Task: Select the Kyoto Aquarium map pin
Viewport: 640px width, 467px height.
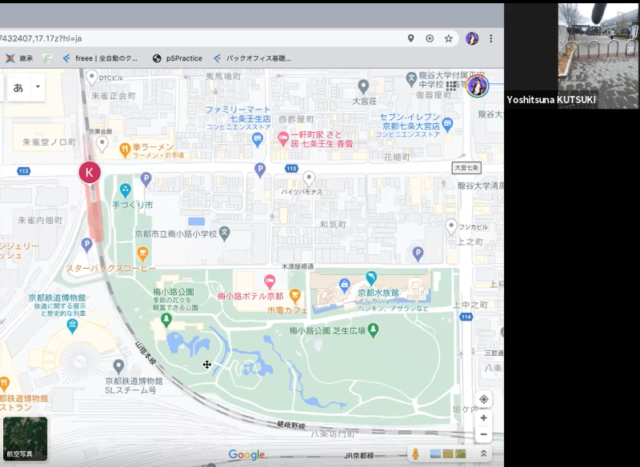Action: point(371,277)
